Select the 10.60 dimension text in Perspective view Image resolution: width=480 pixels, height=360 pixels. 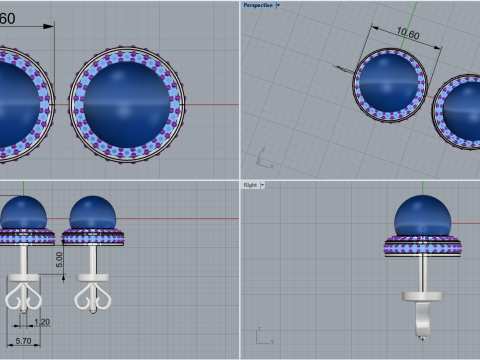click(x=408, y=33)
